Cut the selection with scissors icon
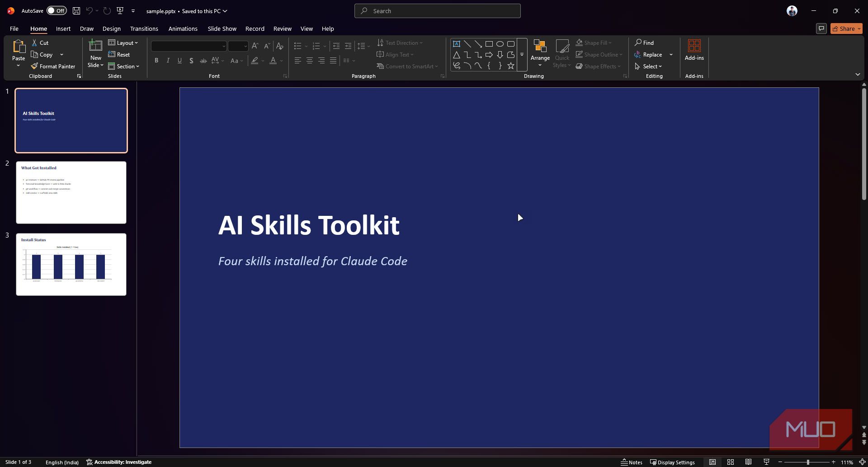The width and height of the screenshot is (868, 467). (34, 43)
